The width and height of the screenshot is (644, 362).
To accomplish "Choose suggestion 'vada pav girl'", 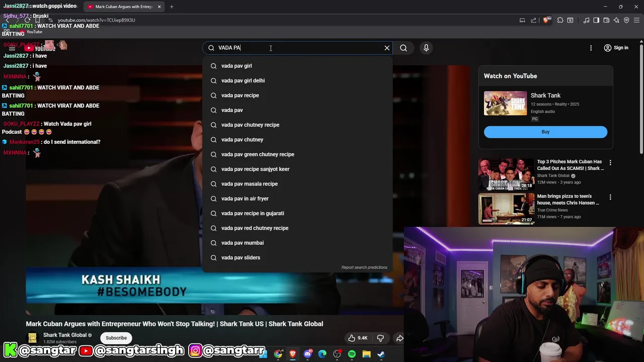I will click(x=297, y=66).
